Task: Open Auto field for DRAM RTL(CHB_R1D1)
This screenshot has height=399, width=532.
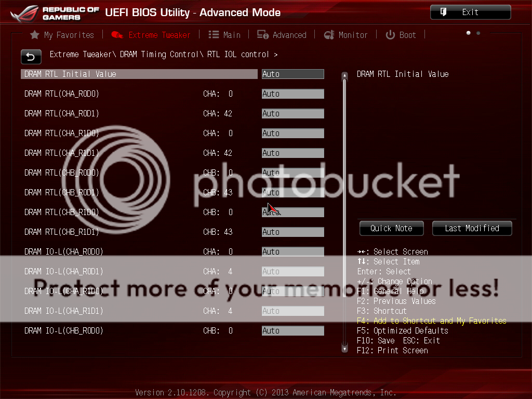Action: click(x=292, y=232)
